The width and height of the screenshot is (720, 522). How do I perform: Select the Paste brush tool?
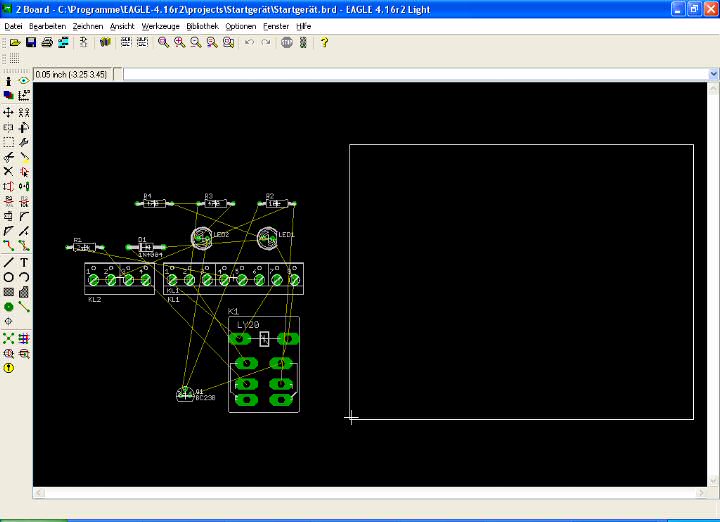tap(24, 157)
